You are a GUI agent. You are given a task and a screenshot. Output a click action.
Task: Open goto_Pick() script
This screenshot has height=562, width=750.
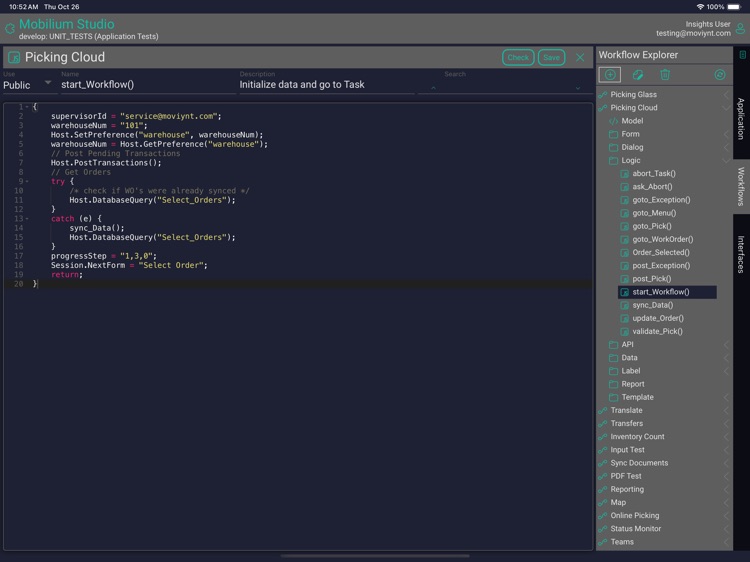651,226
